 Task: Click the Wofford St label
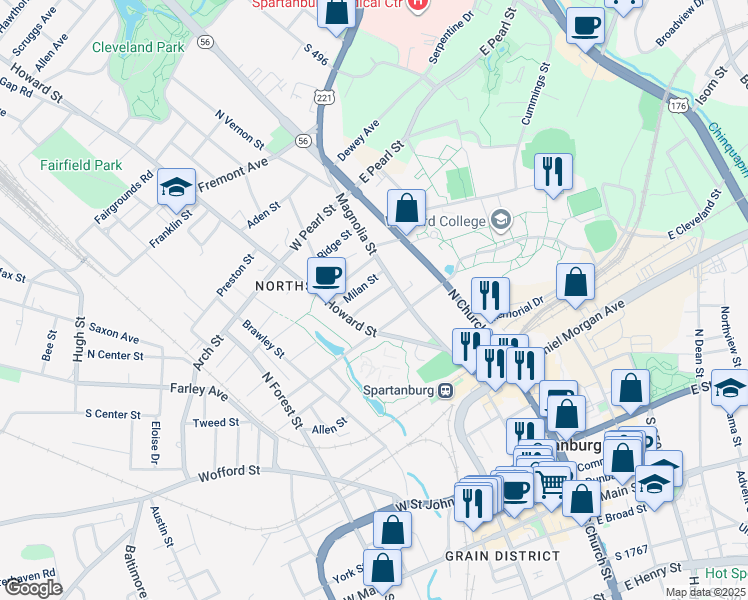229,473
